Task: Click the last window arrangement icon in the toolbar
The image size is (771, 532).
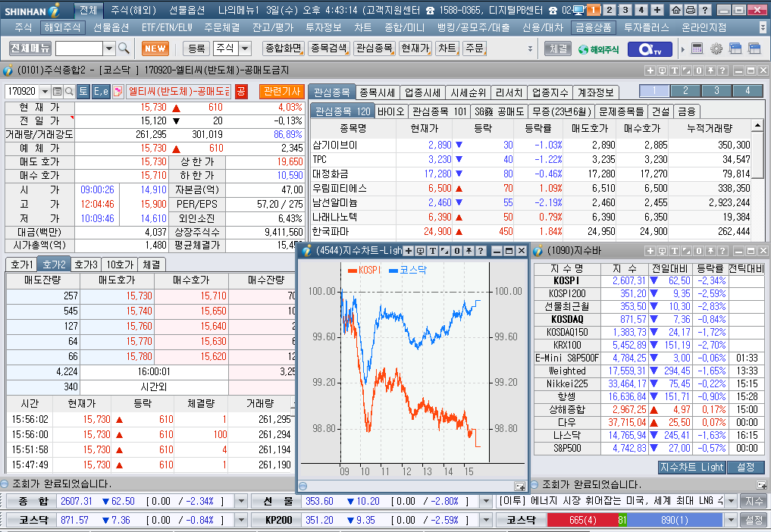Action: pos(754,49)
